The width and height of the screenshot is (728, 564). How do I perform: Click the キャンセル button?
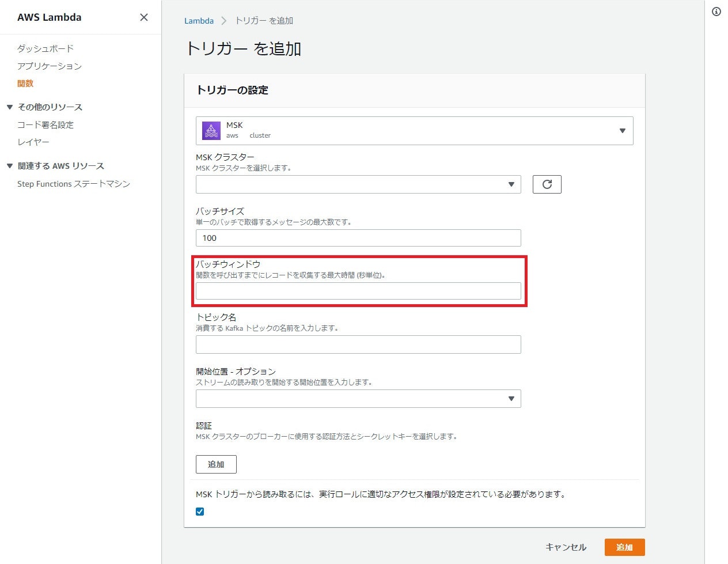566,547
